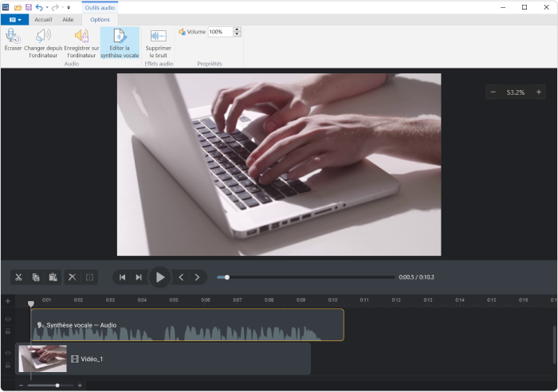Delete the selected clip with X

pyautogui.click(x=73, y=277)
